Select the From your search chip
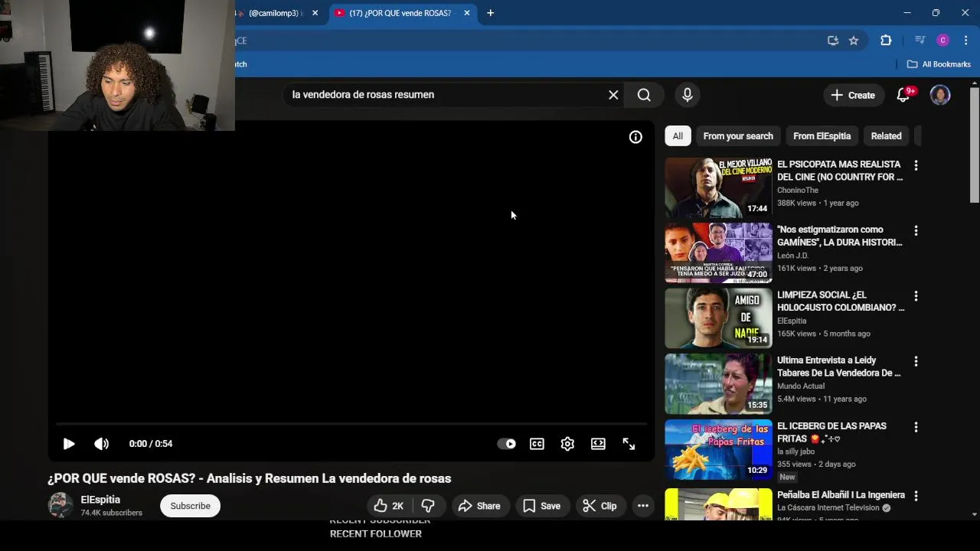The image size is (980, 551). 738,136
